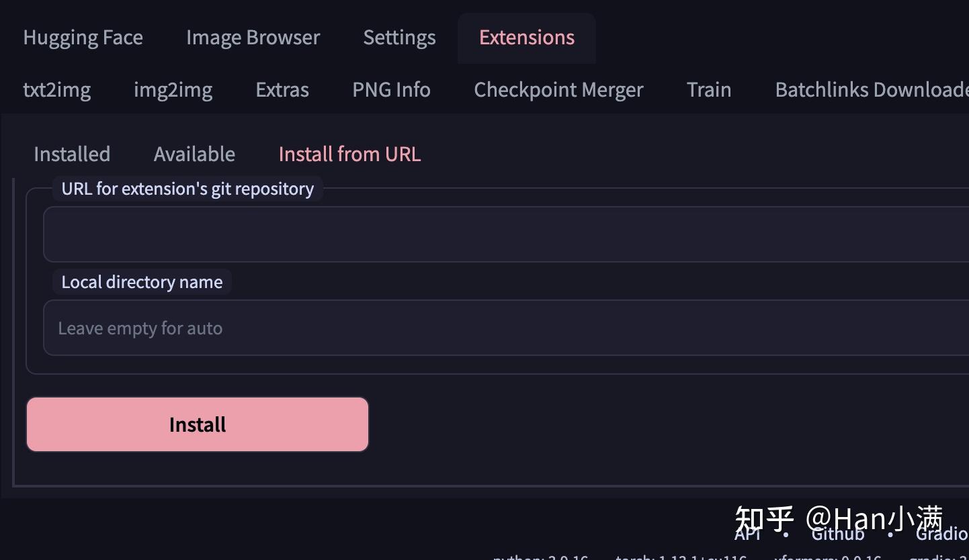View the Available extensions sub-tab
Image resolution: width=969 pixels, height=560 pixels.
194,154
